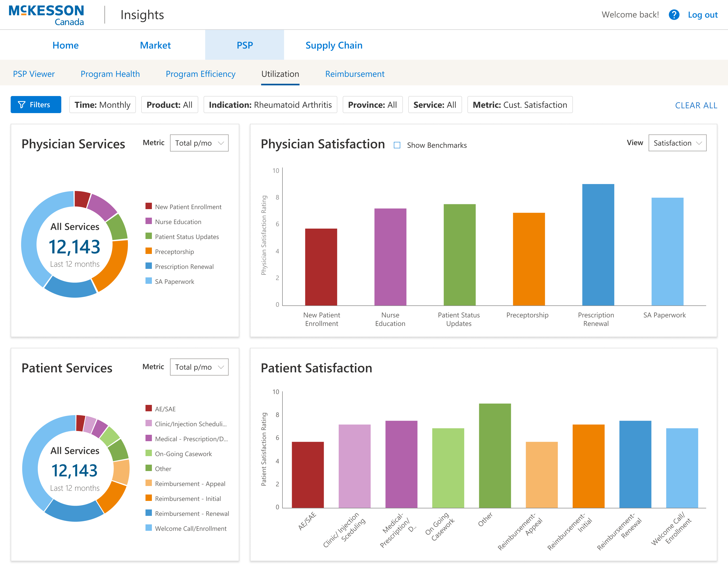Enable the Show Benchmarks checkbox
Image resolution: width=728 pixels, height=574 pixels.
(397, 145)
